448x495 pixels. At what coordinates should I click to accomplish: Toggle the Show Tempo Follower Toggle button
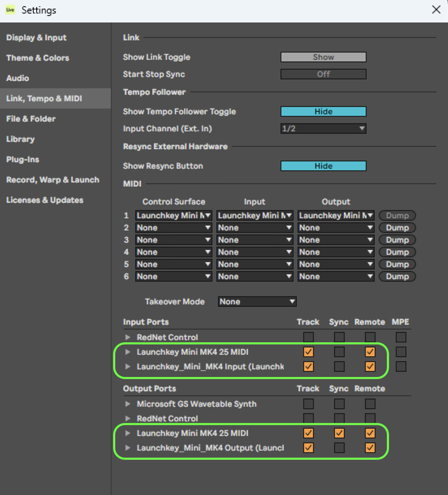pos(324,112)
